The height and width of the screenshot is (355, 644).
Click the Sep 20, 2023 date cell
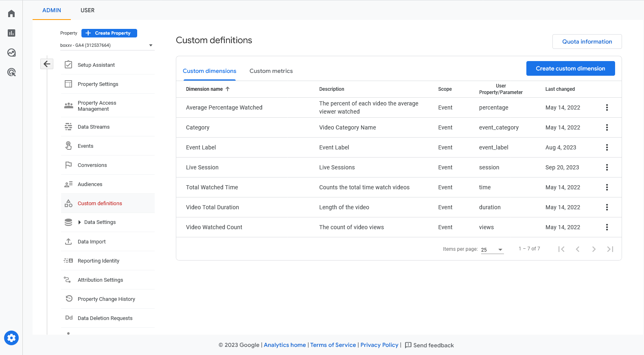(x=562, y=167)
